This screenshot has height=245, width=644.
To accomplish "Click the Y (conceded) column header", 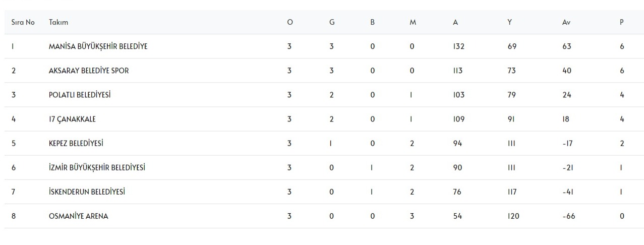I will (510, 23).
